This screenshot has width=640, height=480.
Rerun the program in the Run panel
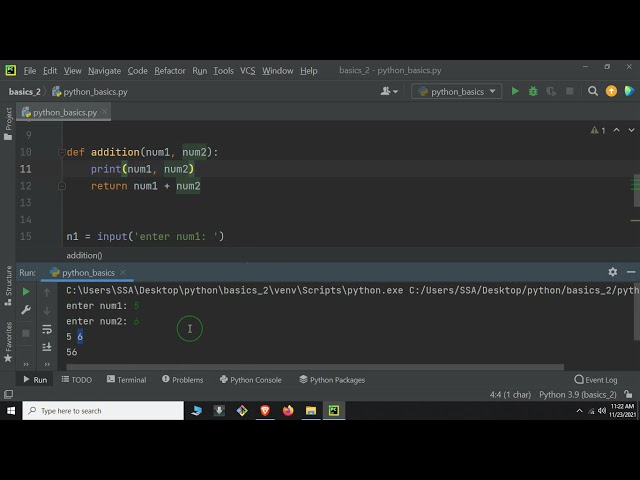tap(26, 291)
